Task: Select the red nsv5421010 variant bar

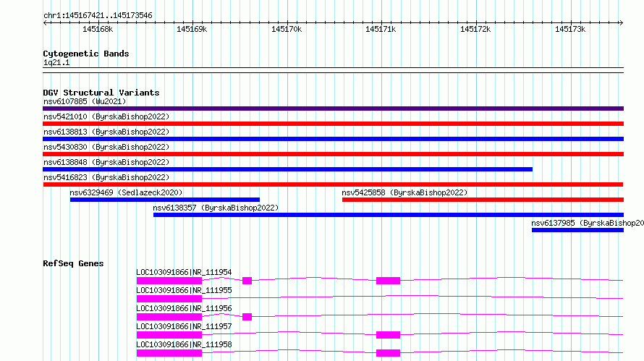Action: coord(333,124)
